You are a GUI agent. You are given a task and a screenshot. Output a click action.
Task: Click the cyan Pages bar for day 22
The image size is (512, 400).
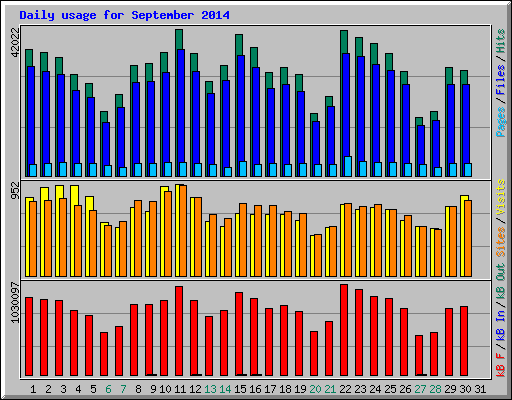(348, 166)
